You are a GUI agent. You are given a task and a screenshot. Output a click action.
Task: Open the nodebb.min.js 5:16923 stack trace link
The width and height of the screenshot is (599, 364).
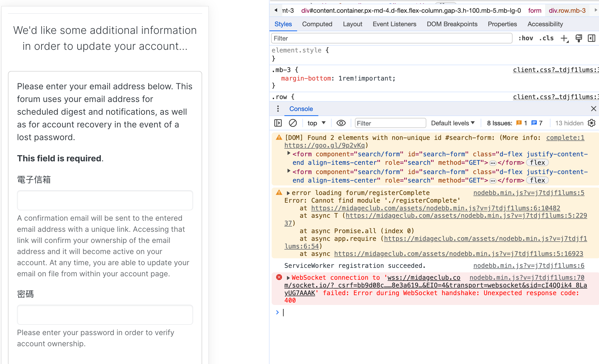(458, 254)
